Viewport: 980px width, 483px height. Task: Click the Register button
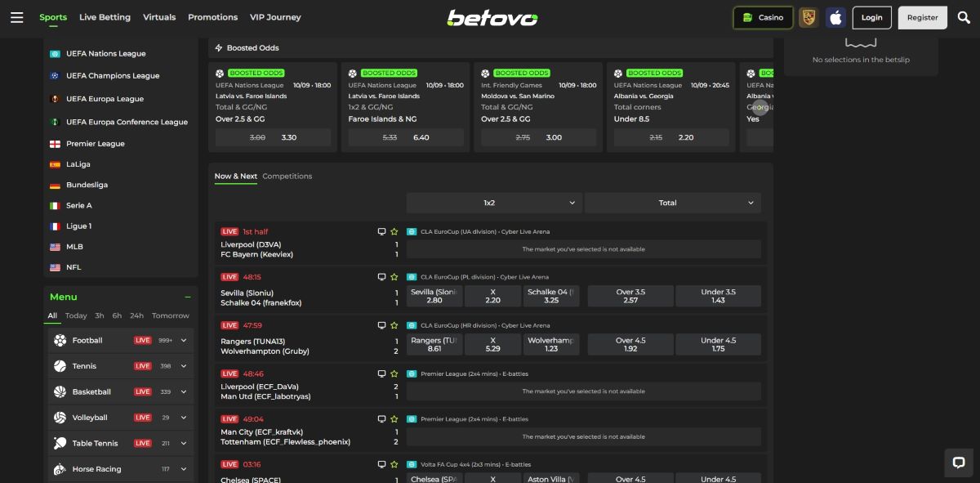tap(922, 17)
